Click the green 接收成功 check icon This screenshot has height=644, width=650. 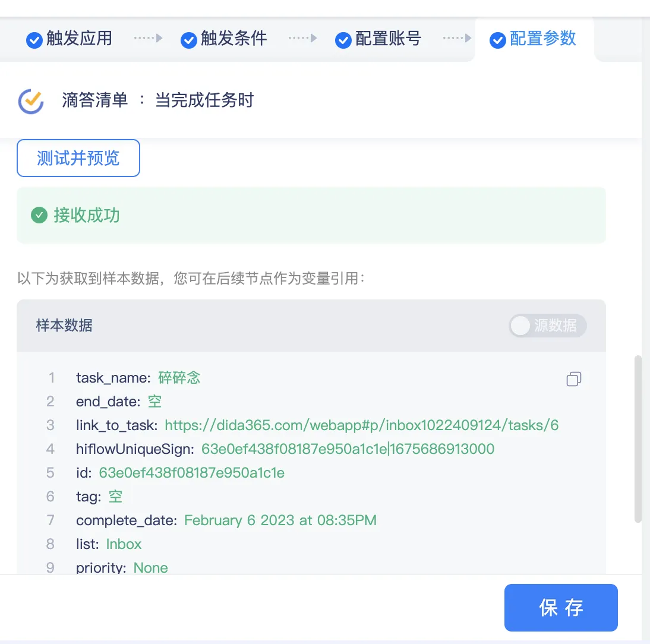39,215
